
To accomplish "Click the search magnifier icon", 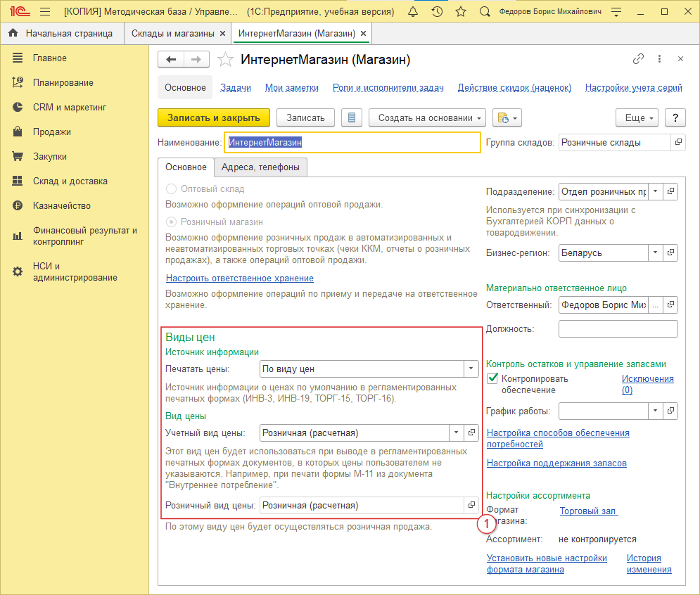I will pyautogui.click(x=484, y=12).
